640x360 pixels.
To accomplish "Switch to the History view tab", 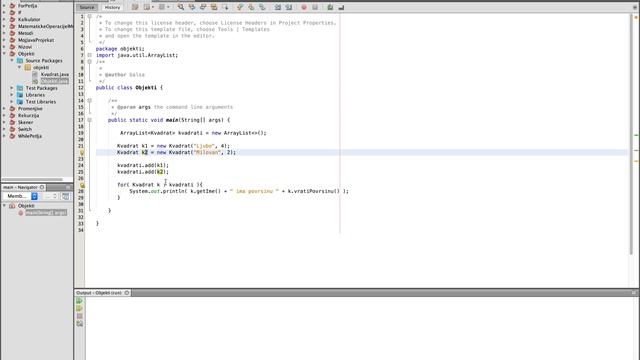I will (x=112, y=7).
